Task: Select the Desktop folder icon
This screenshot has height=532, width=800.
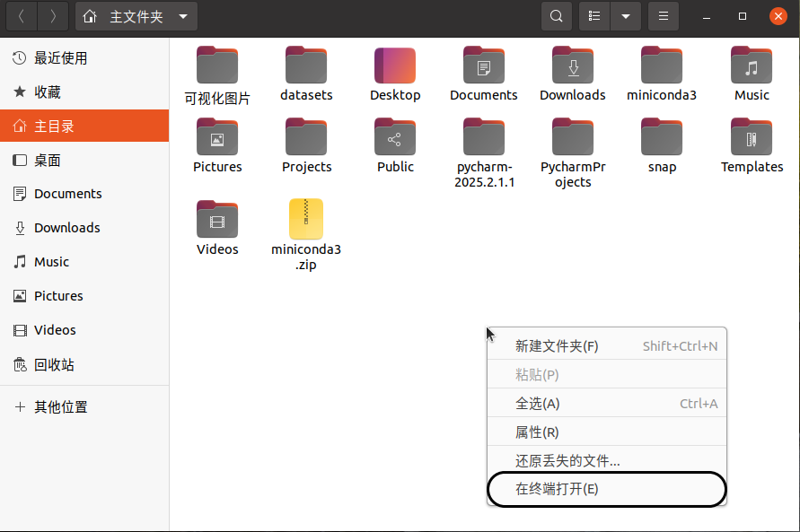Action: click(x=395, y=65)
